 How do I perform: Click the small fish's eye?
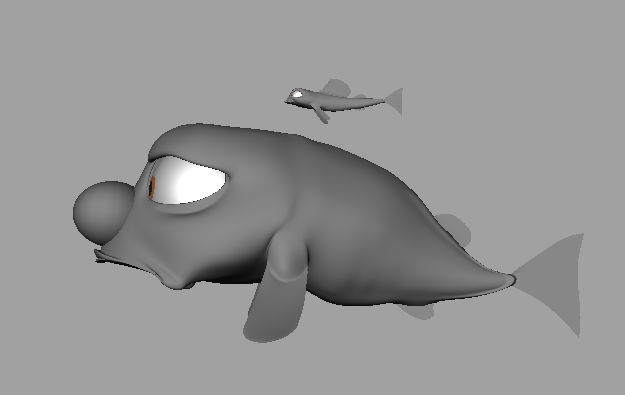297,94
